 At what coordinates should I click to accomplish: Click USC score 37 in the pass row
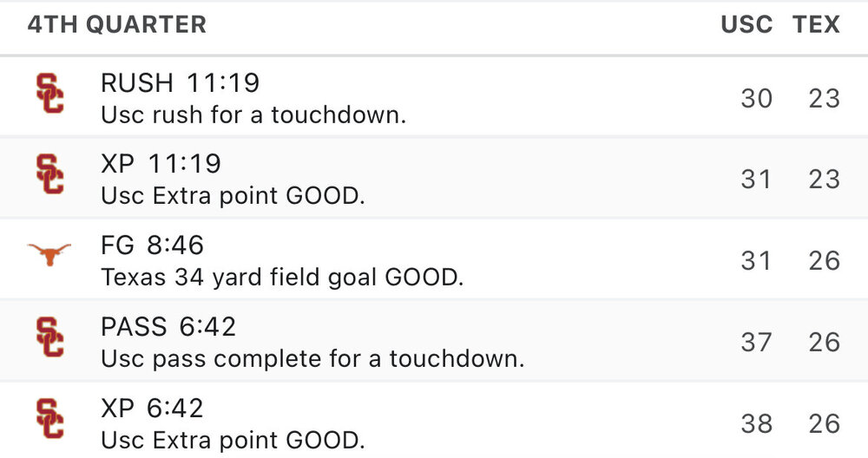[x=756, y=343]
